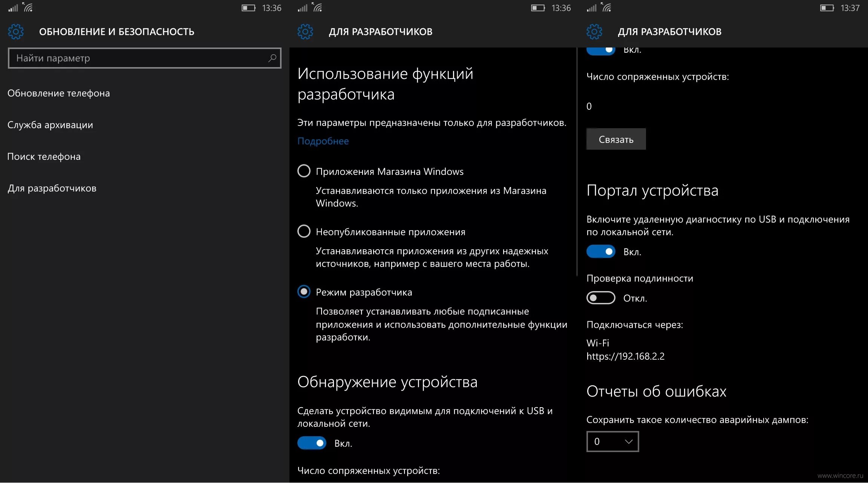Select the Неопубликованные приложения radio button
The height and width of the screenshot is (483, 868).
(x=304, y=231)
